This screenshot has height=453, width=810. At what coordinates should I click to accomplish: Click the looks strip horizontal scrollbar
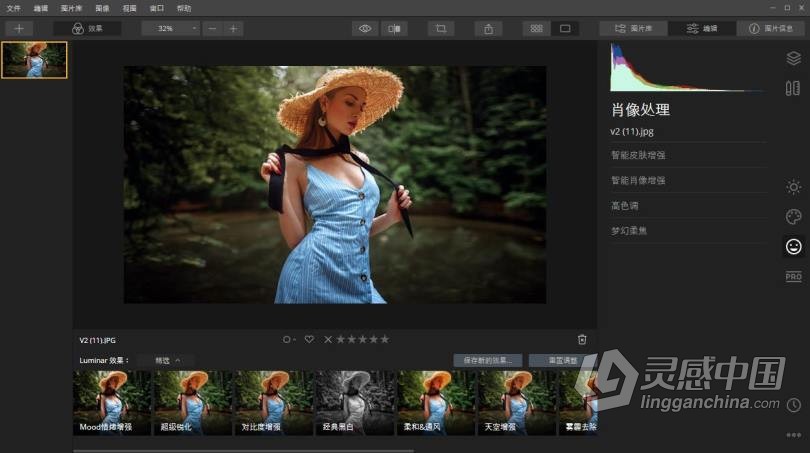click(x=243, y=451)
